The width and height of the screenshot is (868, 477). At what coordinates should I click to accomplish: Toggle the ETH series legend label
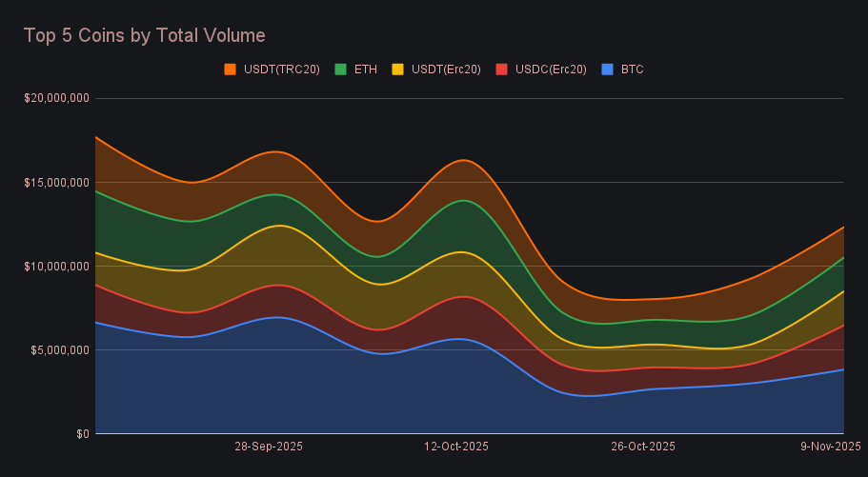click(366, 70)
